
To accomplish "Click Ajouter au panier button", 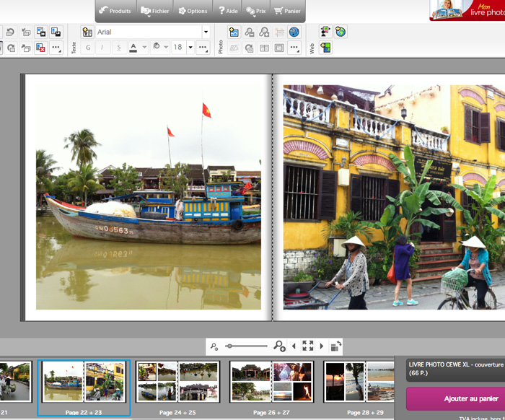I will (455, 399).
